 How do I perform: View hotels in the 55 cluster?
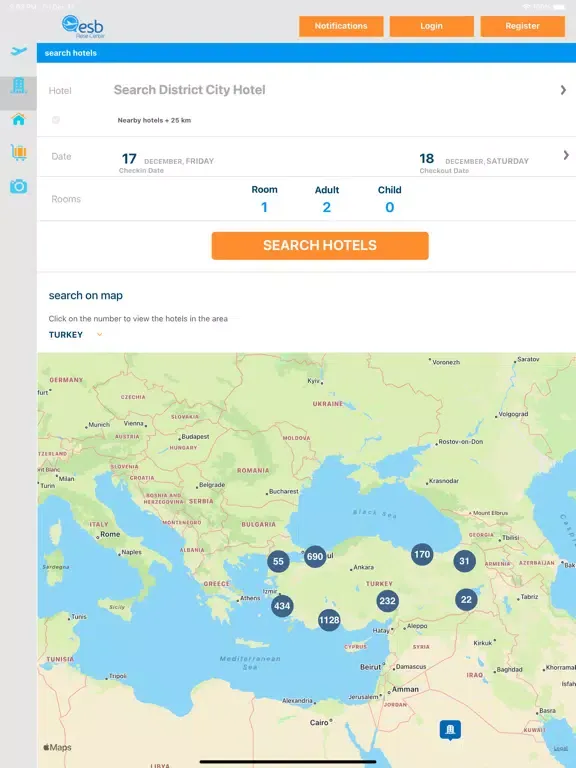[278, 561]
